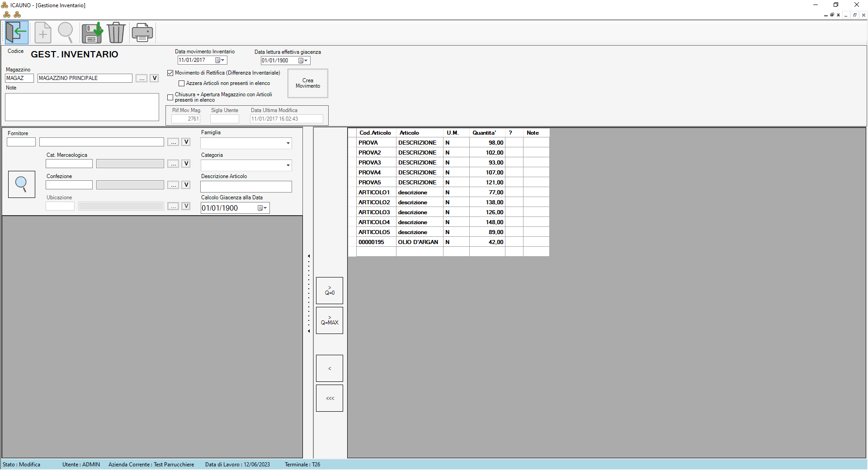Screen dimensions: 868x470
Task: Select the Quantita' column header
Action: coord(484,133)
